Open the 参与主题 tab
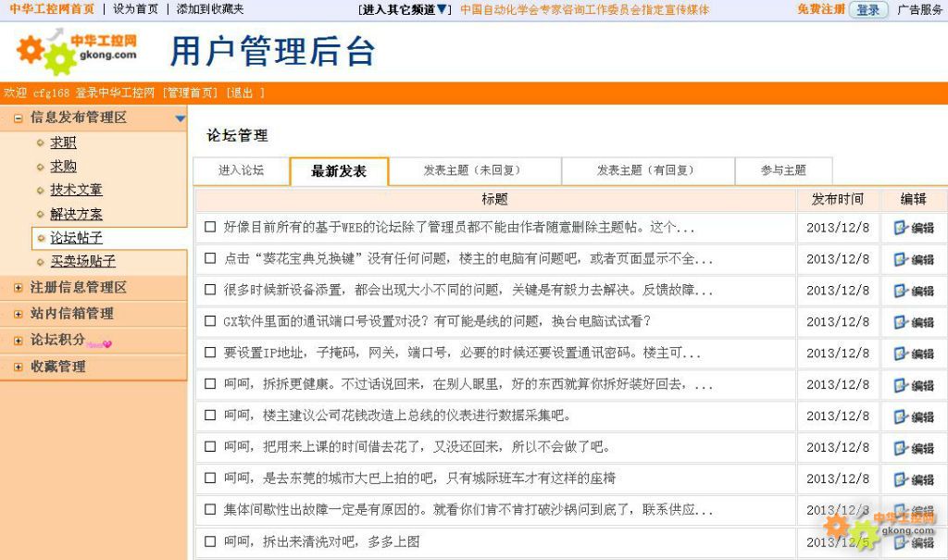948x560 pixels. 783,170
